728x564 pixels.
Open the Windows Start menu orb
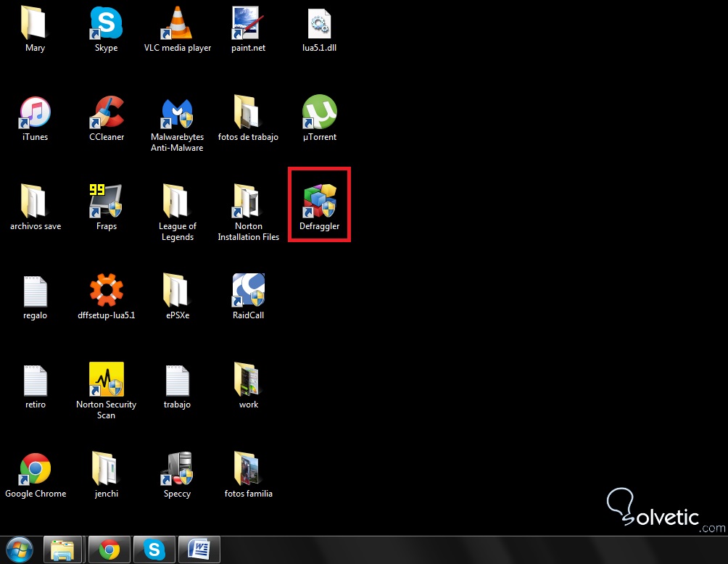[19, 550]
